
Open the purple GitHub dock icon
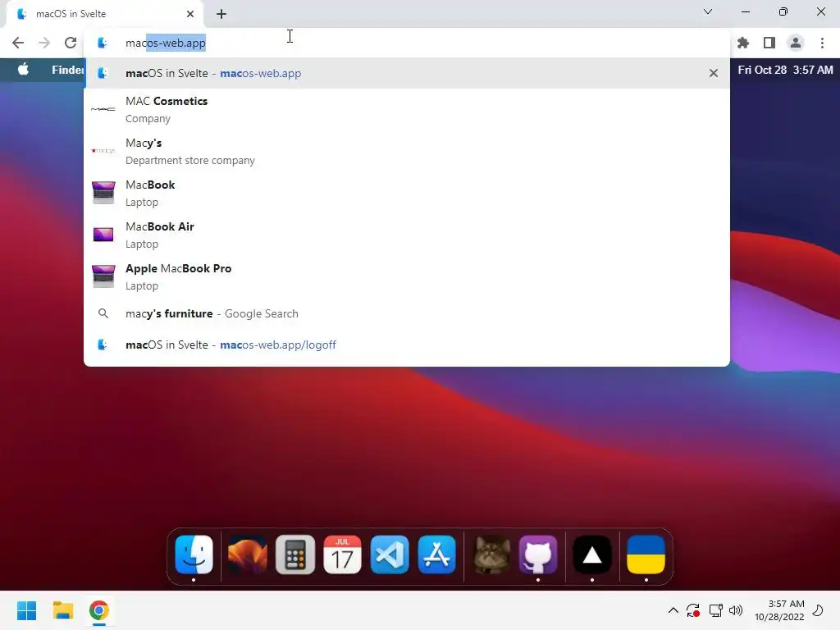(x=538, y=555)
